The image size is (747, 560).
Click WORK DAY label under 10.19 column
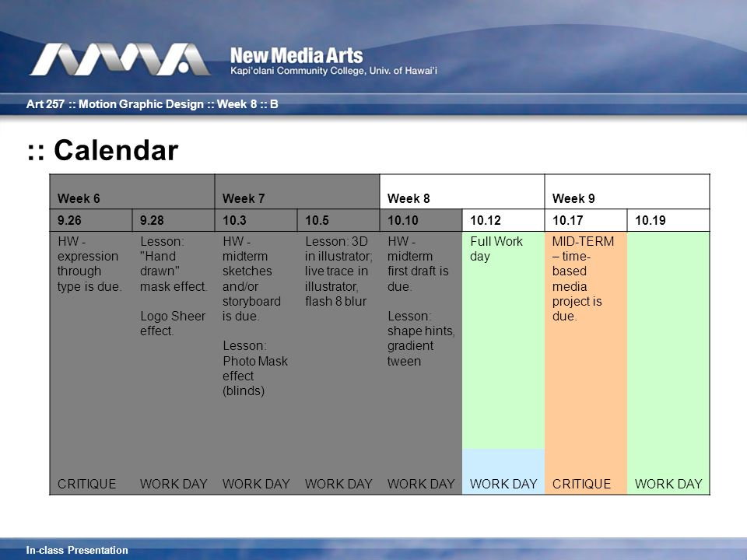pos(668,484)
